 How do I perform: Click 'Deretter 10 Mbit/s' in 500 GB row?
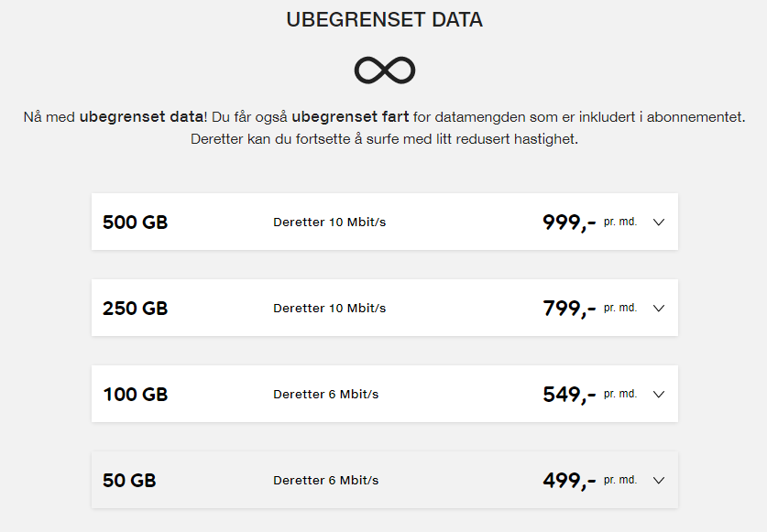tap(329, 222)
